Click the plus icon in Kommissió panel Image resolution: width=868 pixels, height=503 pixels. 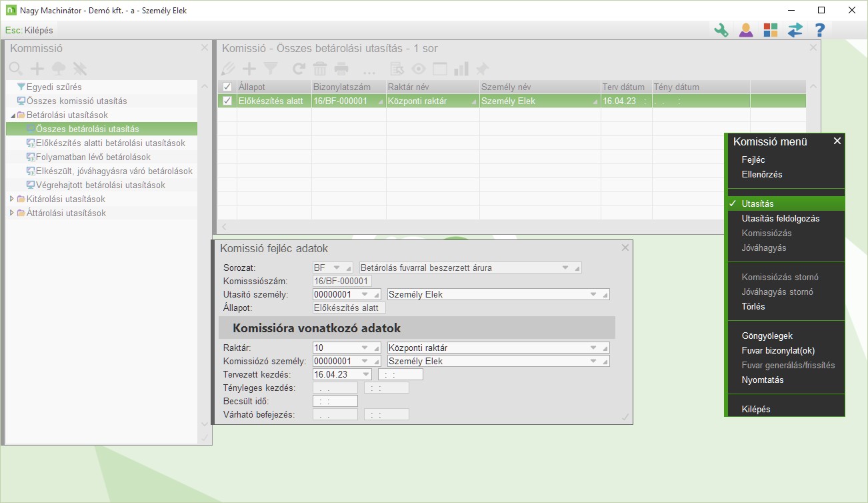point(37,68)
